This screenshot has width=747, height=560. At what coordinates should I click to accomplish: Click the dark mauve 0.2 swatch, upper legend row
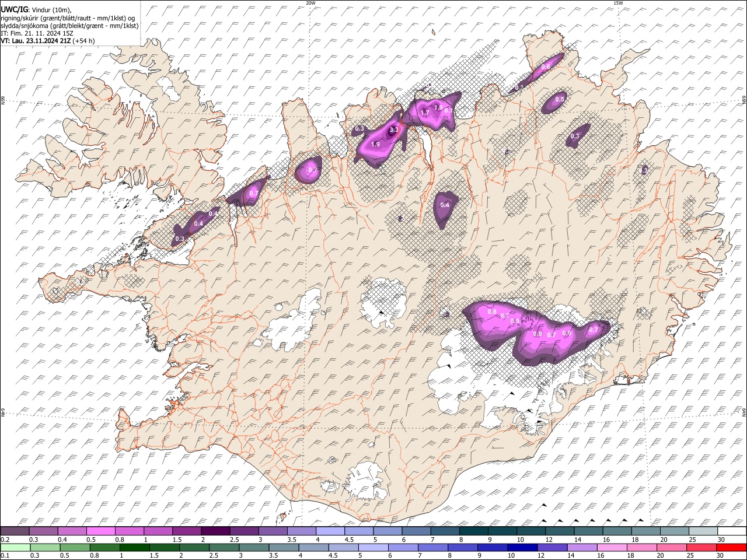coord(15,531)
